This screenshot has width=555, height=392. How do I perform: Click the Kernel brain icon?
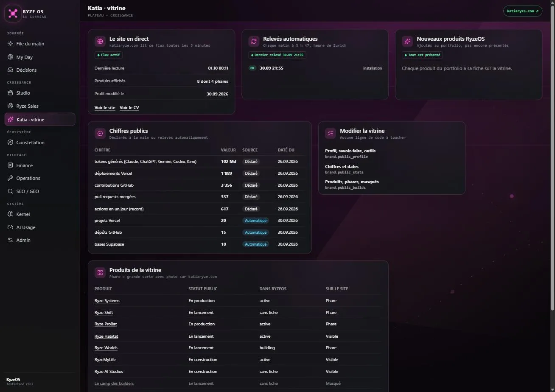click(11, 214)
